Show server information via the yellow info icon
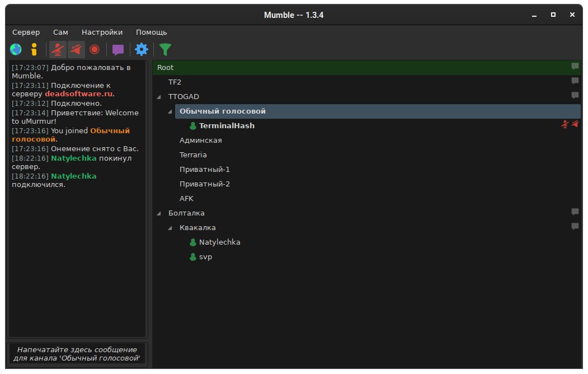The width and height of the screenshot is (588, 374). pyautogui.click(x=34, y=49)
